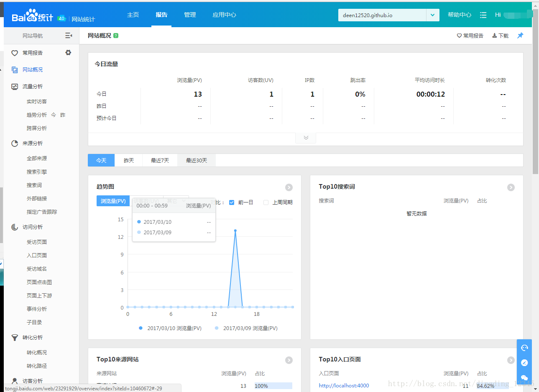Screen dimensions: 539x392
Task: Click the 网站概况 icon in the sidebar
Action: pos(15,70)
